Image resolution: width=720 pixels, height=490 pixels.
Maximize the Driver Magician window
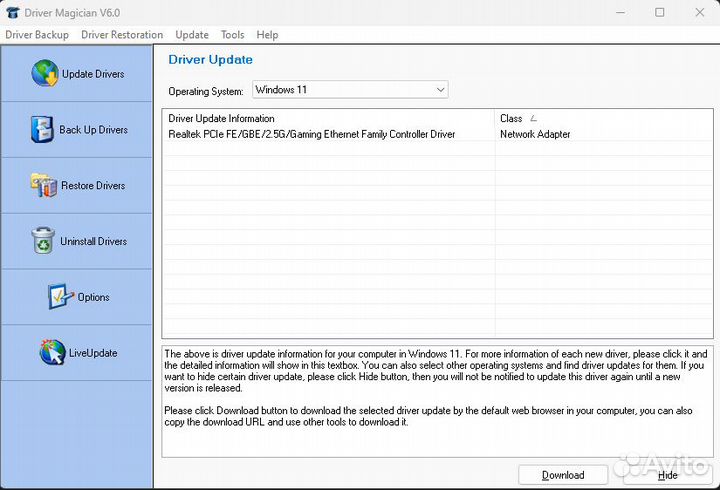coord(659,12)
